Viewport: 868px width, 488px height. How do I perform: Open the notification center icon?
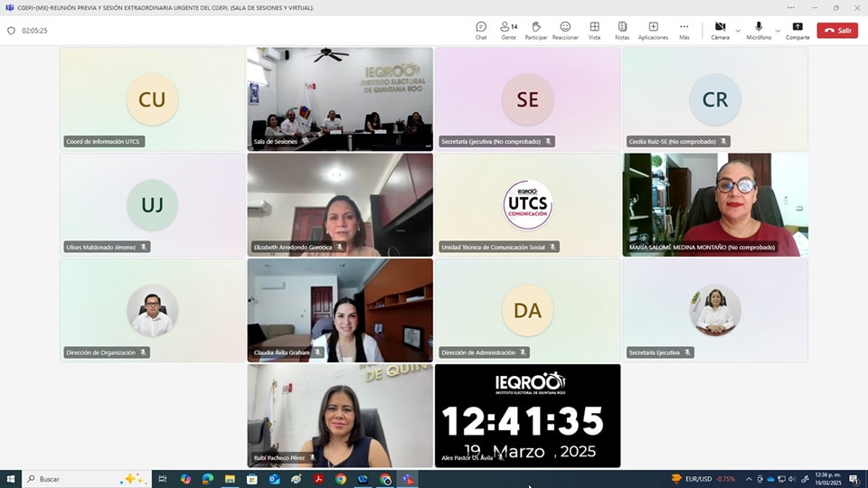tap(854, 479)
